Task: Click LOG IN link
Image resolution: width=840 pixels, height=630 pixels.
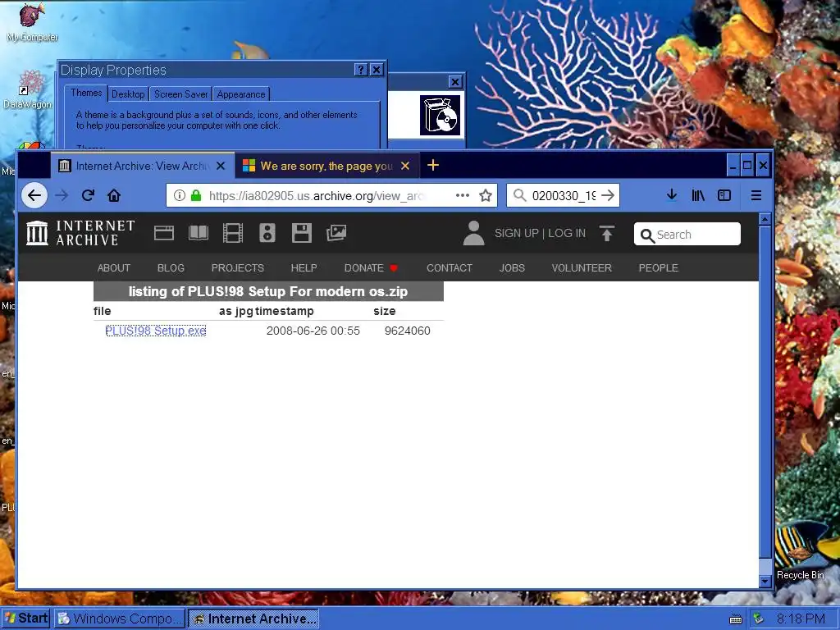Action: click(567, 234)
